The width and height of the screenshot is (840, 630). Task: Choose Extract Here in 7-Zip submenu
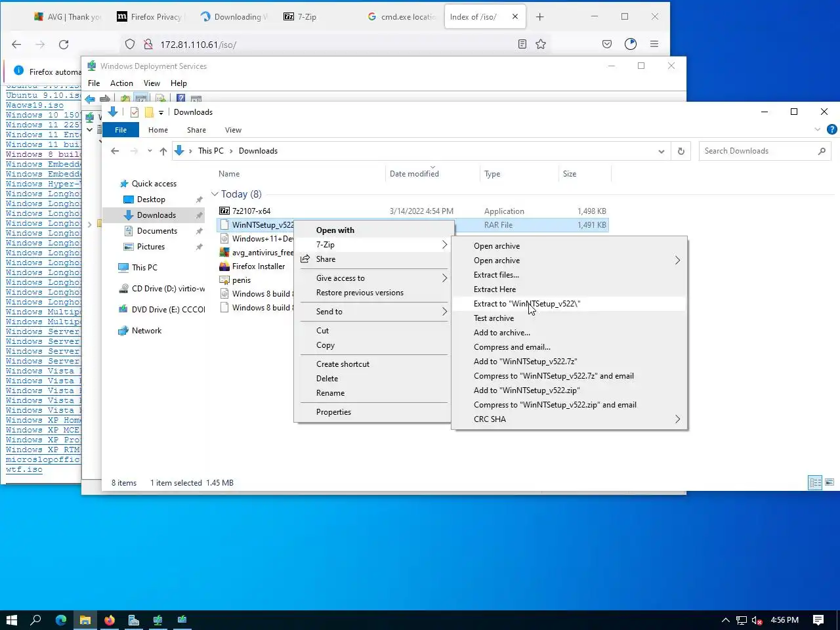(x=495, y=289)
